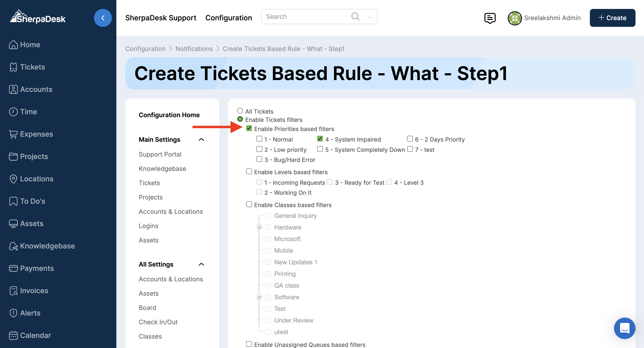Select the All Tickets radio button
Viewport: 644px width, 348px height.
240,111
